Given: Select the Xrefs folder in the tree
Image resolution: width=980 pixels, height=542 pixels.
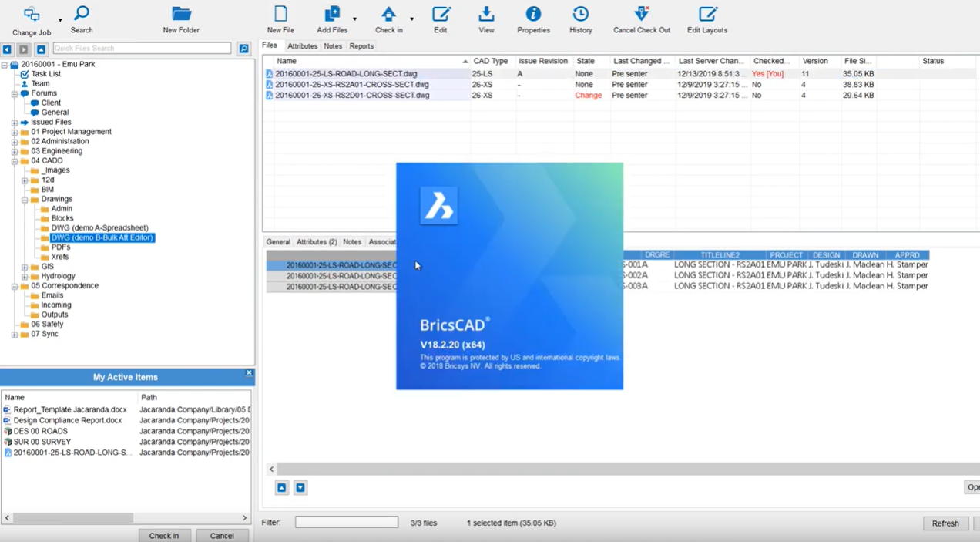Looking at the screenshot, I should [x=60, y=257].
